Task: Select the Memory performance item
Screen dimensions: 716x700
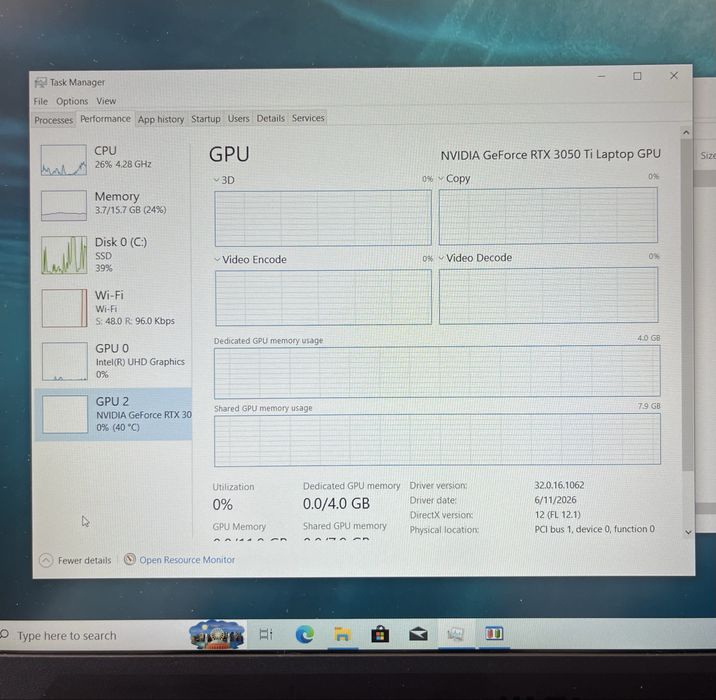Action: tap(113, 205)
